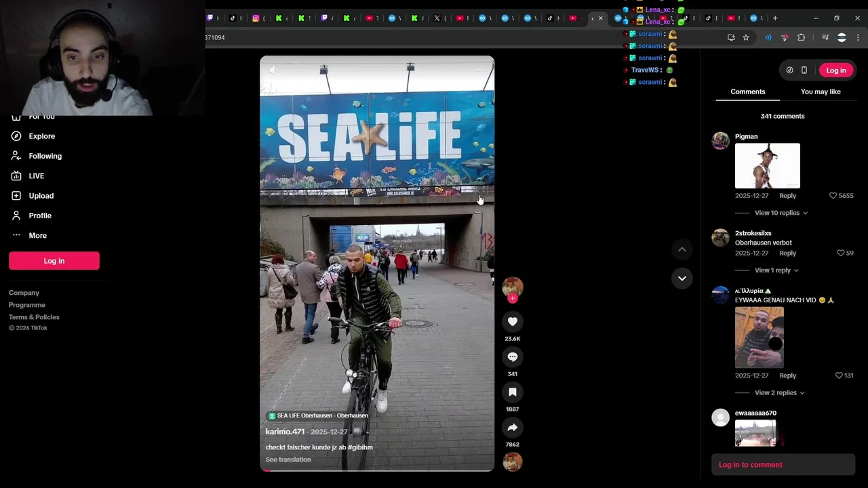
Task: Open the browser three-dots menu
Action: 858,38
